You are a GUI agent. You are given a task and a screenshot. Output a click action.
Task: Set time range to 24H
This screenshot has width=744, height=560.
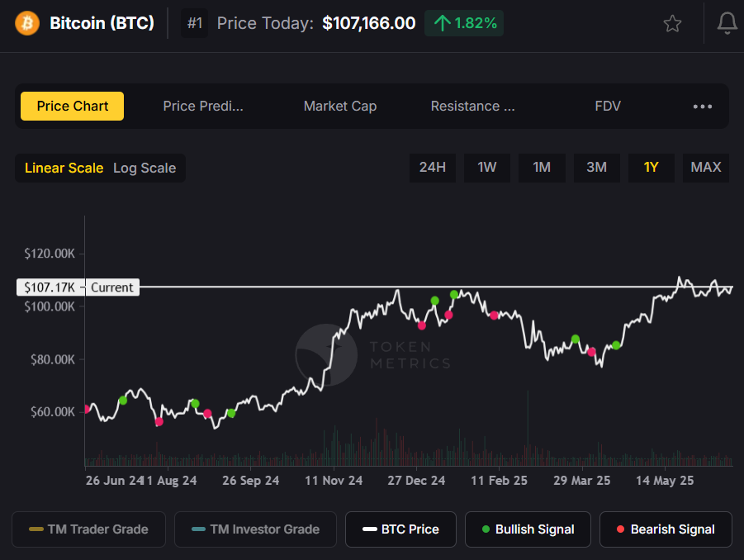pos(432,168)
